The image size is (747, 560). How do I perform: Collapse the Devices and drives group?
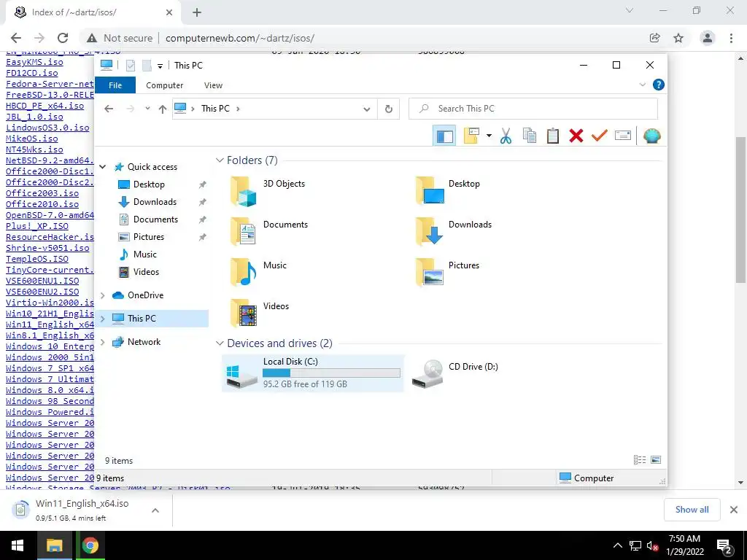coord(220,343)
